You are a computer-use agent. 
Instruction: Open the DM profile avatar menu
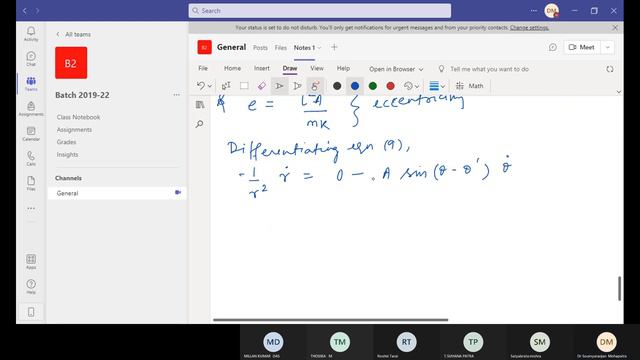(x=552, y=11)
